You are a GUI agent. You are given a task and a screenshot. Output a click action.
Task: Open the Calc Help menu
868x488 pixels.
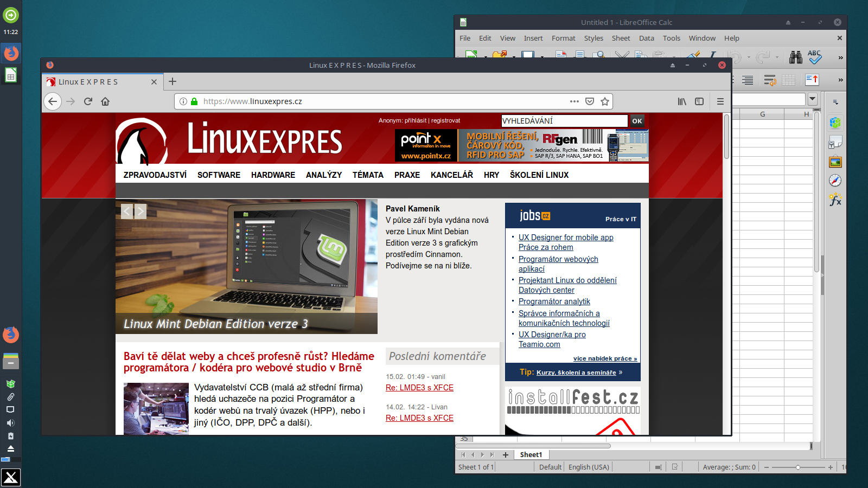(x=731, y=38)
